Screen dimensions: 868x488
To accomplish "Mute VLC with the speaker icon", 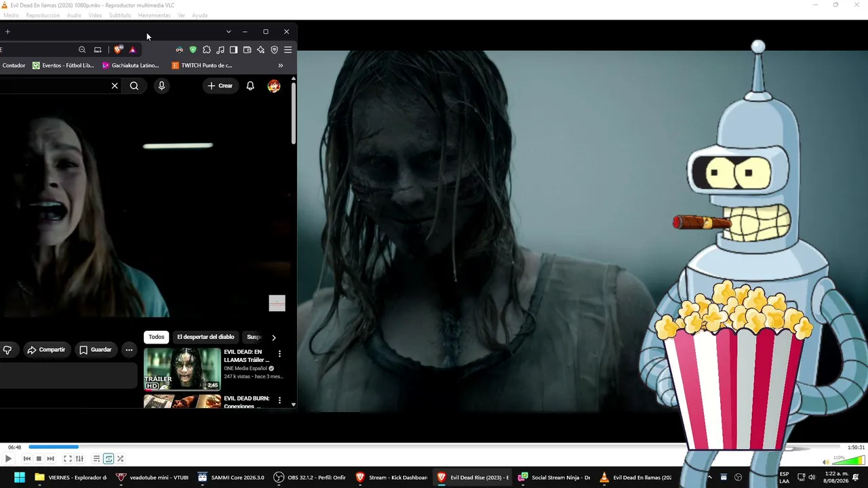I will [825, 462].
